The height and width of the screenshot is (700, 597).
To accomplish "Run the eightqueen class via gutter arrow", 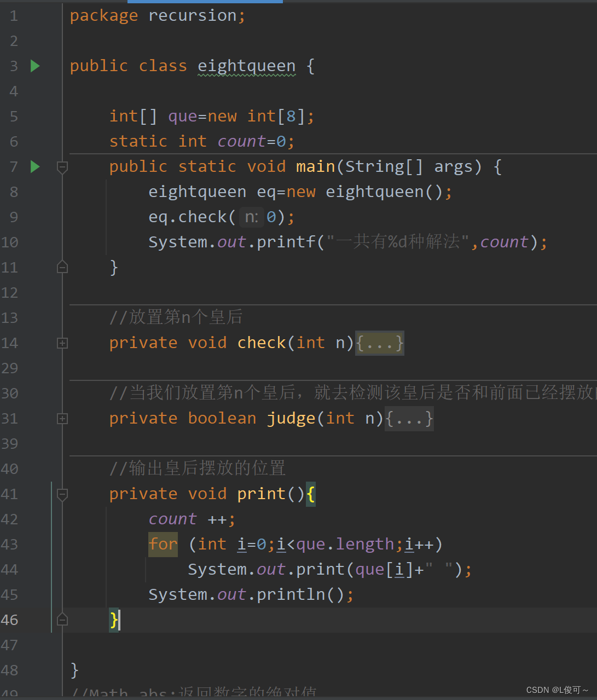I will [35, 66].
